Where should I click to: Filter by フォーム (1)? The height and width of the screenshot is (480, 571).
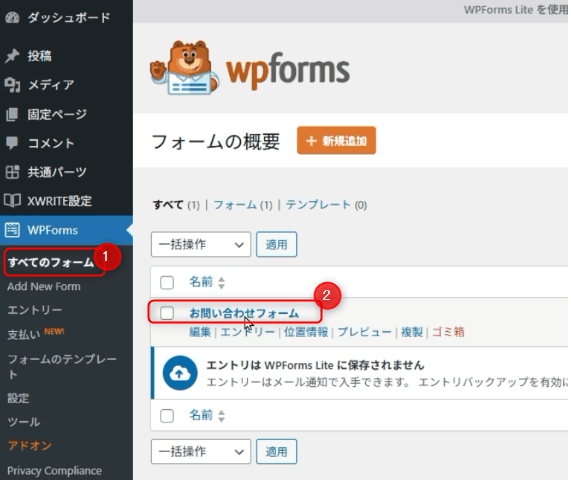click(243, 205)
